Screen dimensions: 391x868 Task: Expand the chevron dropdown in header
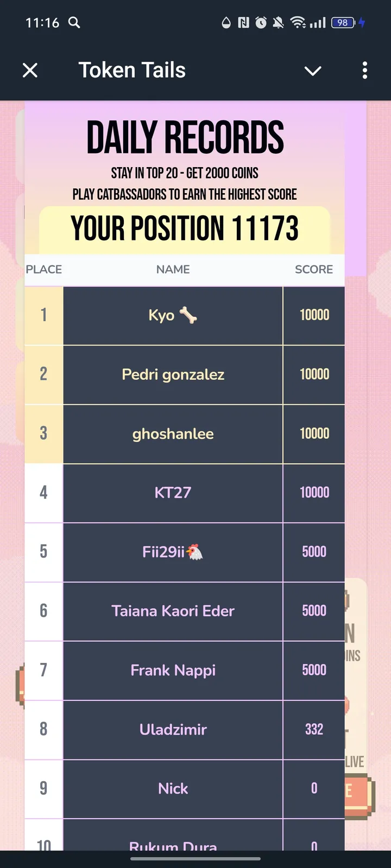(313, 71)
